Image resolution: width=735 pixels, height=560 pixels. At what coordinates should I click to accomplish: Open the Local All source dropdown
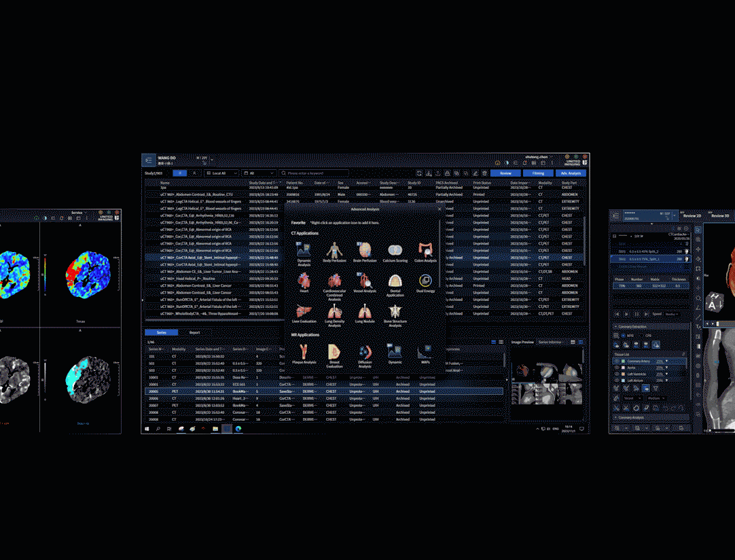222,173
